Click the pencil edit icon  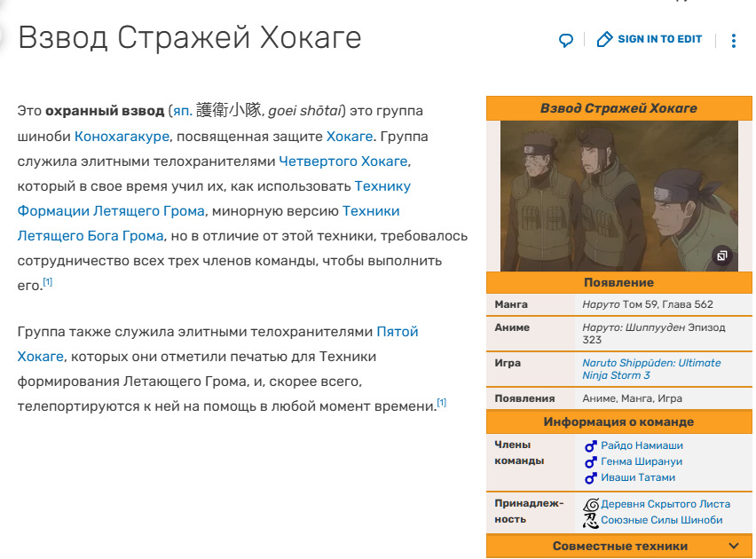(x=605, y=40)
